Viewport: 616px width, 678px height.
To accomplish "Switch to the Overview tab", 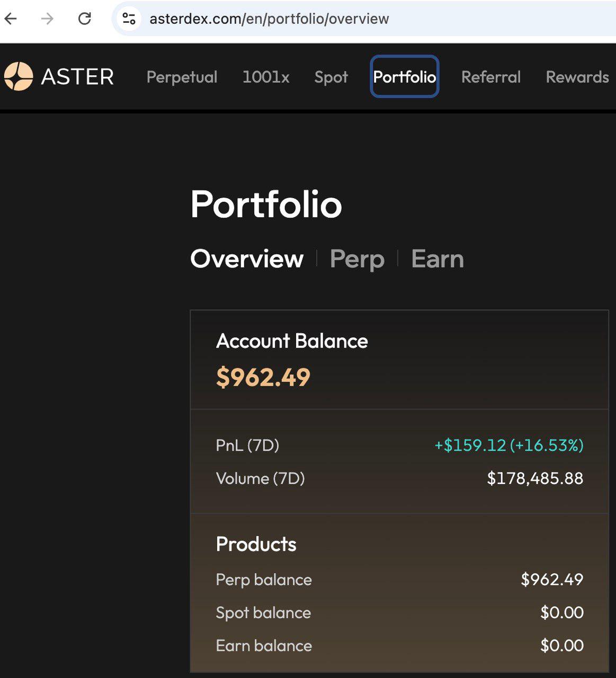I will coord(247,259).
